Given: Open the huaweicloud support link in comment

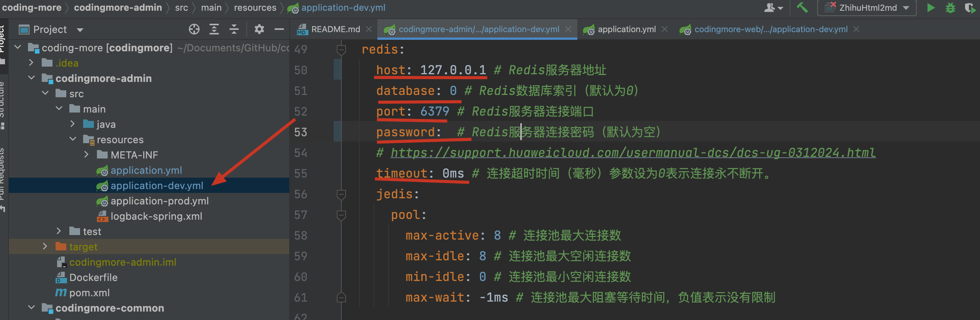Looking at the screenshot, I should tap(633, 153).
